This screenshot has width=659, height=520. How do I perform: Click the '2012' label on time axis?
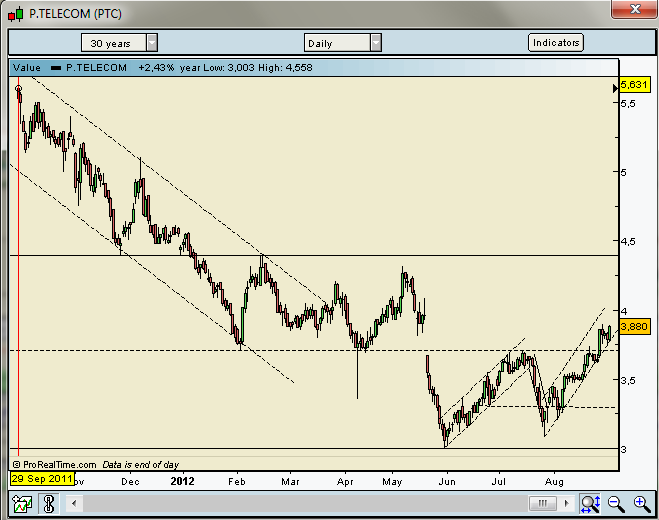tap(182, 481)
